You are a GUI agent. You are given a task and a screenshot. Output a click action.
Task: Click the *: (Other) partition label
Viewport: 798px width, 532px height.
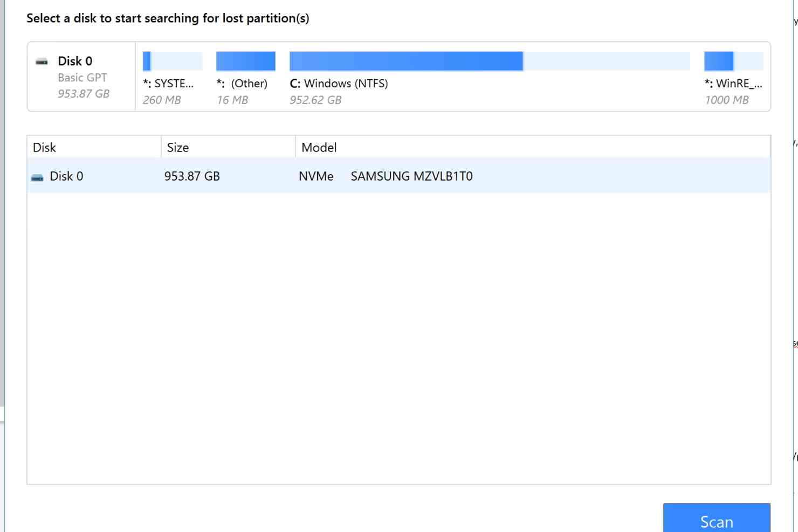click(x=242, y=84)
